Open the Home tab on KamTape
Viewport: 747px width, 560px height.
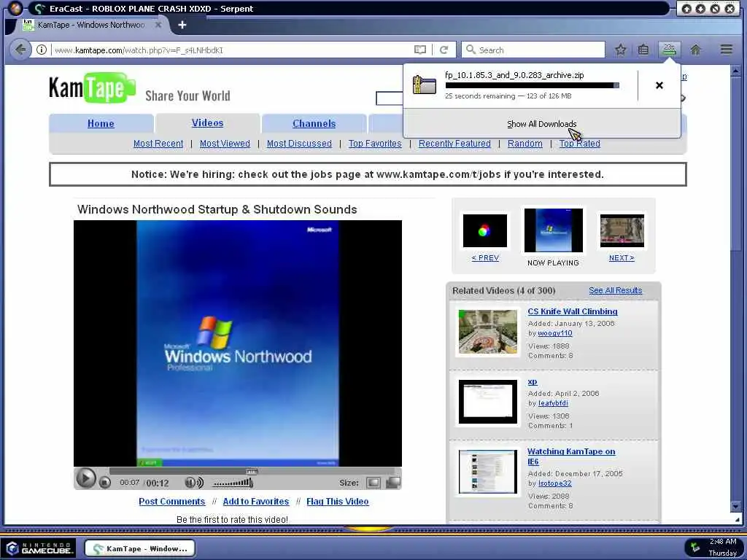click(x=101, y=123)
